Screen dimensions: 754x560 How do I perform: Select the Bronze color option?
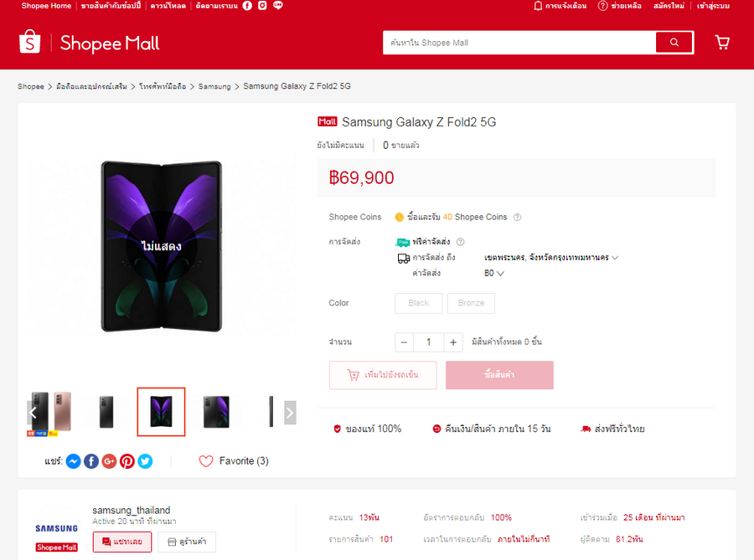click(x=471, y=303)
